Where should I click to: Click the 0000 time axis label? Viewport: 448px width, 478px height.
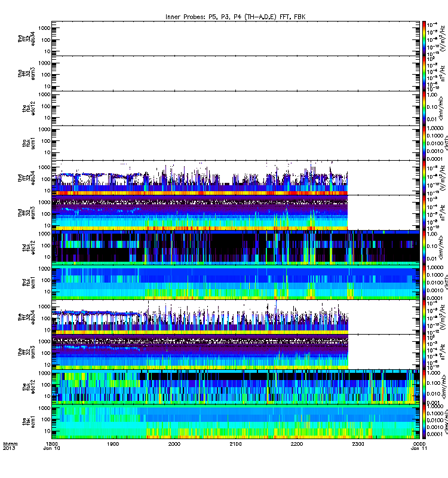tap(419, 444)
